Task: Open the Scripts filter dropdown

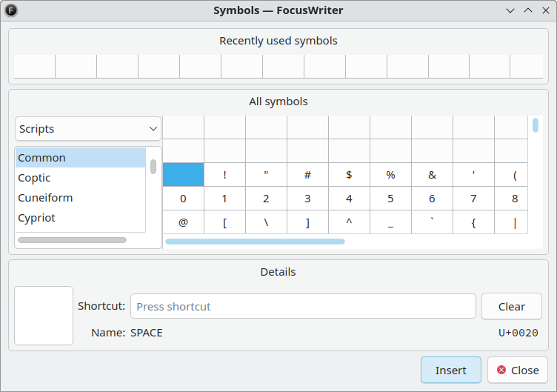Action: [x=88, y=129]
